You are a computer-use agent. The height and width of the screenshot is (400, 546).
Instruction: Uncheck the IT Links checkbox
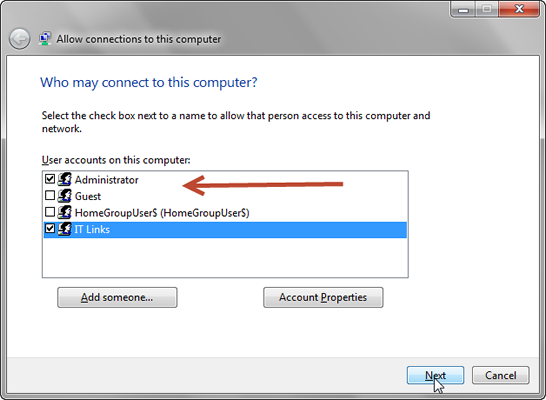[x=50, y=228]
